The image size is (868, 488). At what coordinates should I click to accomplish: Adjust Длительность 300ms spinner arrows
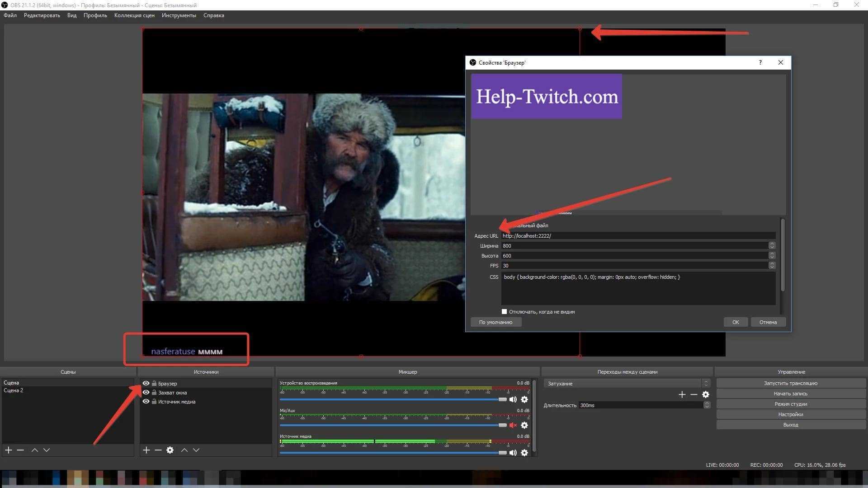[x=707, y=405]
